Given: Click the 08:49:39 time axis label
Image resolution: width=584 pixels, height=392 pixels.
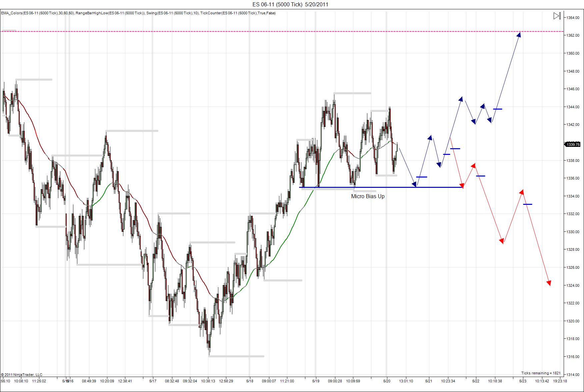Looking at the screenshot, I should 89,381.
